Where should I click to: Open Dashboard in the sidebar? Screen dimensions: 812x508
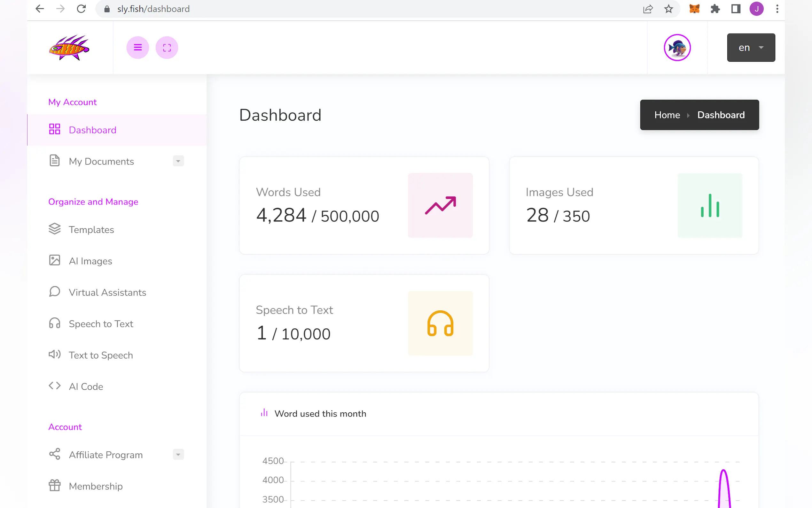tap(92, 130)
